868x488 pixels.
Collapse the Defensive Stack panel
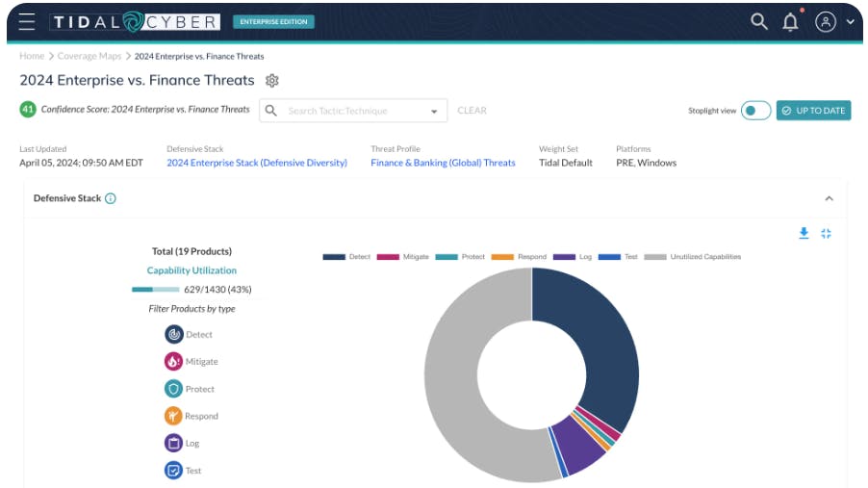click(829, 198)
